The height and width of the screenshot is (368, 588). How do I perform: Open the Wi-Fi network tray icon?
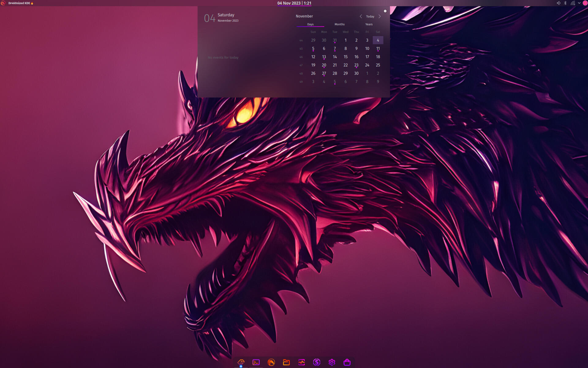pos(573,3)
